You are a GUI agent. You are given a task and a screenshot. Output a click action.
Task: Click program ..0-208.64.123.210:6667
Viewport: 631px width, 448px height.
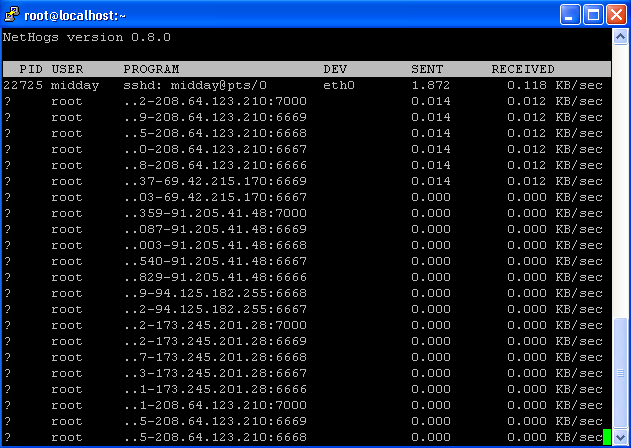215,149
